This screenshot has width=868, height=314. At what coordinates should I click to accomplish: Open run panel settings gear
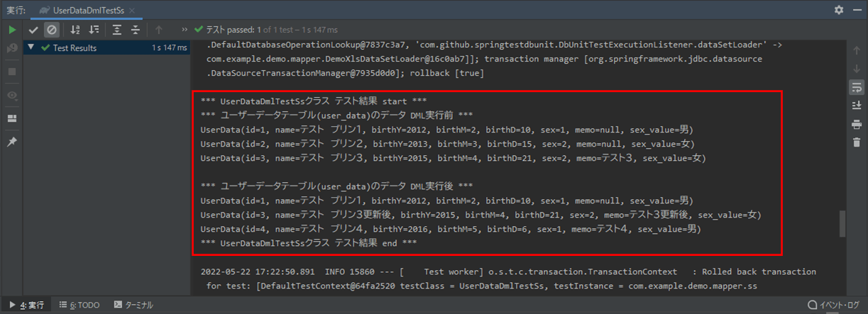point(839,10)
